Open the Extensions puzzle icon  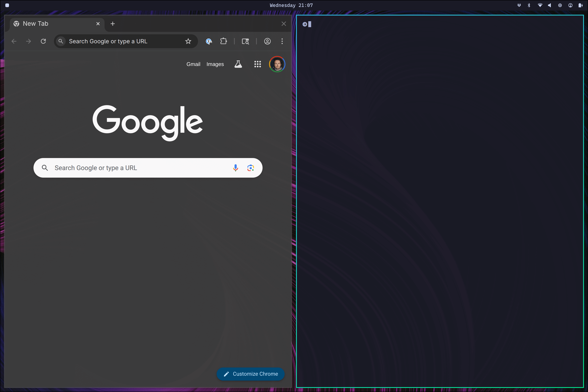click(x=224, y=41)
